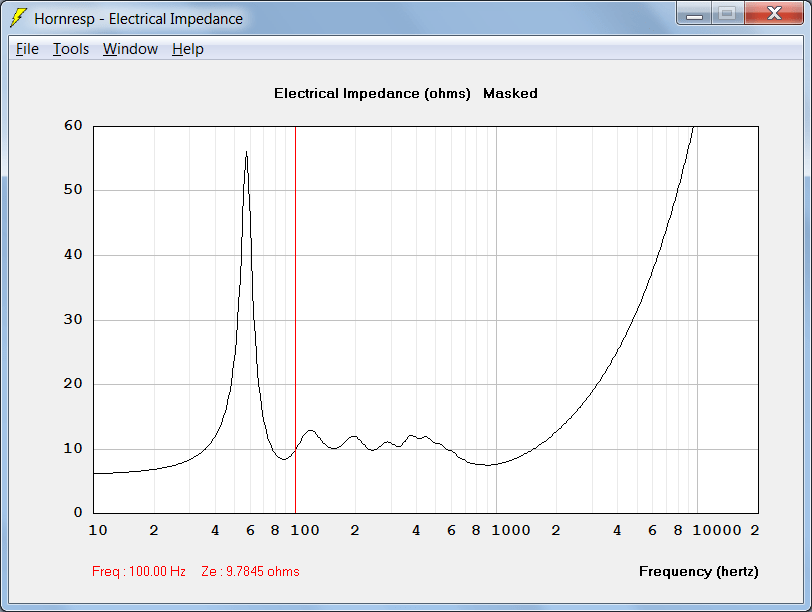Click the 60 label on vertical axis
This screenshot has width=812, height=612.
[x=73, y=125]
